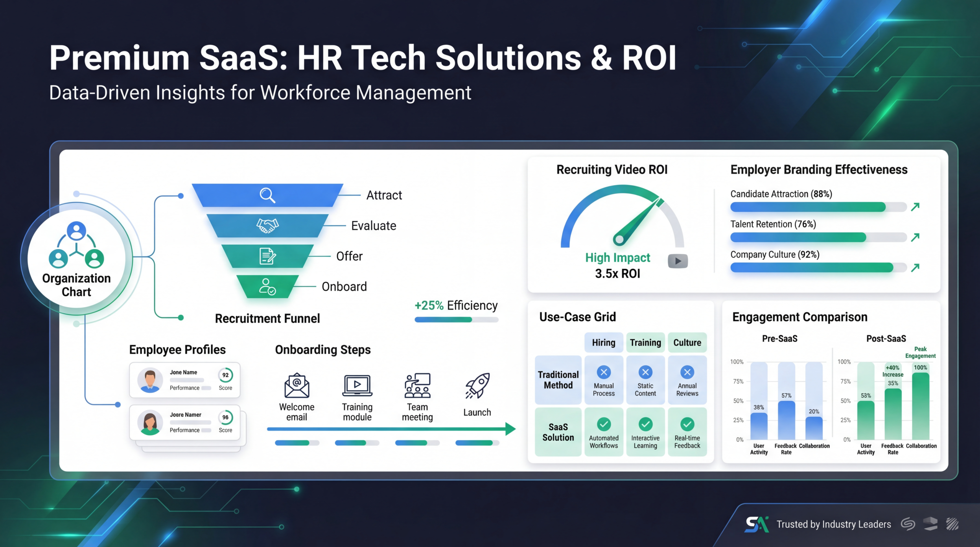Click the Talent Retention trend arrow
The image size is (980, 547).
[x=915, y=237]
